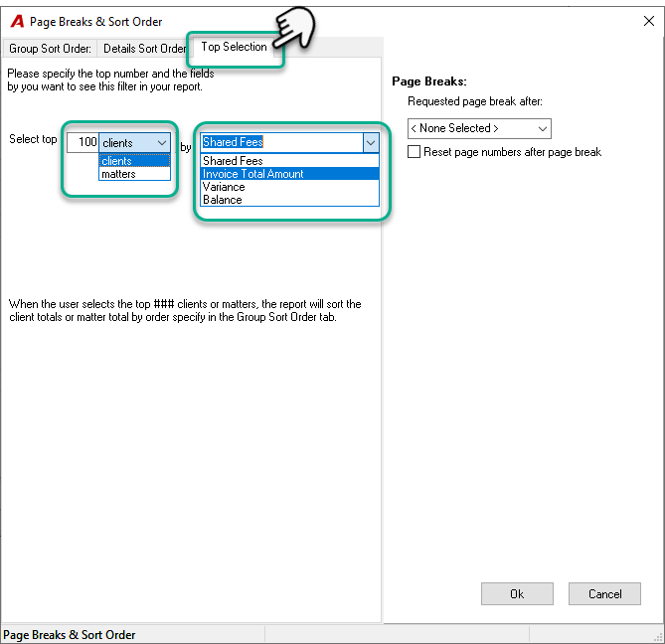The height and width of the screenshot is (644, 665).
Task: Click the red A application icon in title bar
Action: coord(17,21)
